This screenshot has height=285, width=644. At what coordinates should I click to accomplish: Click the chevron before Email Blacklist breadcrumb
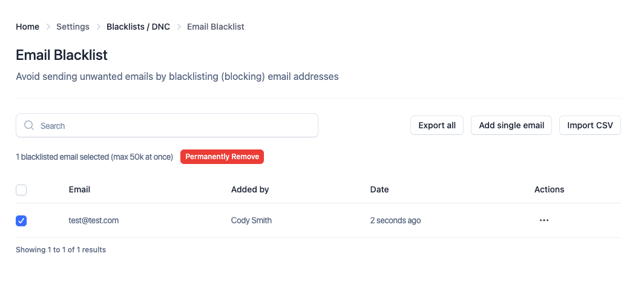pos(179,27)
